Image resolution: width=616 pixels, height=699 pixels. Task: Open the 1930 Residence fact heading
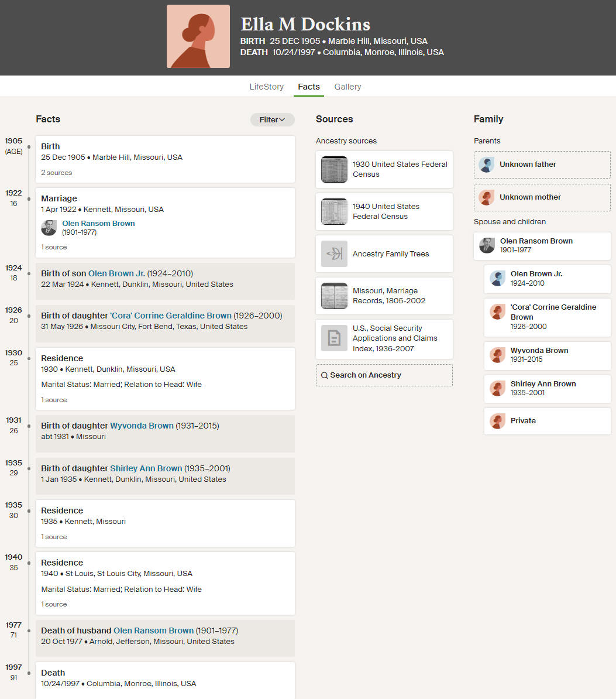[x=62, y=358]
